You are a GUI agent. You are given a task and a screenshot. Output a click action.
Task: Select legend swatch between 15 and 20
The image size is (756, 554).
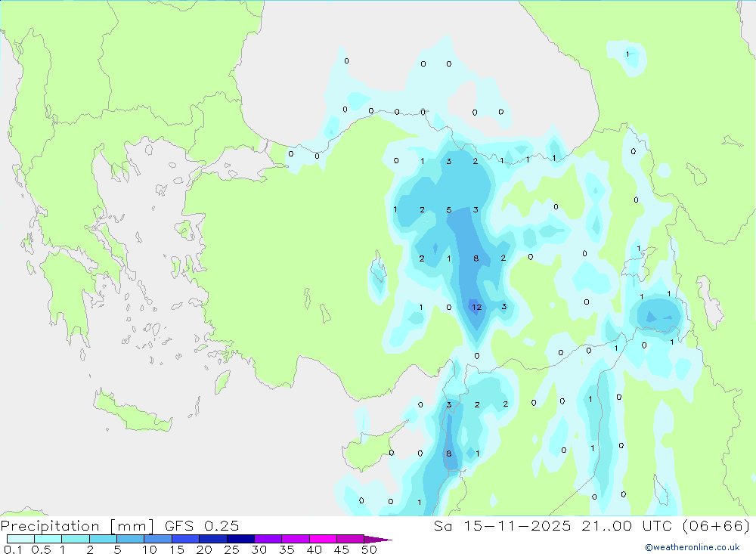pos(186,539)
